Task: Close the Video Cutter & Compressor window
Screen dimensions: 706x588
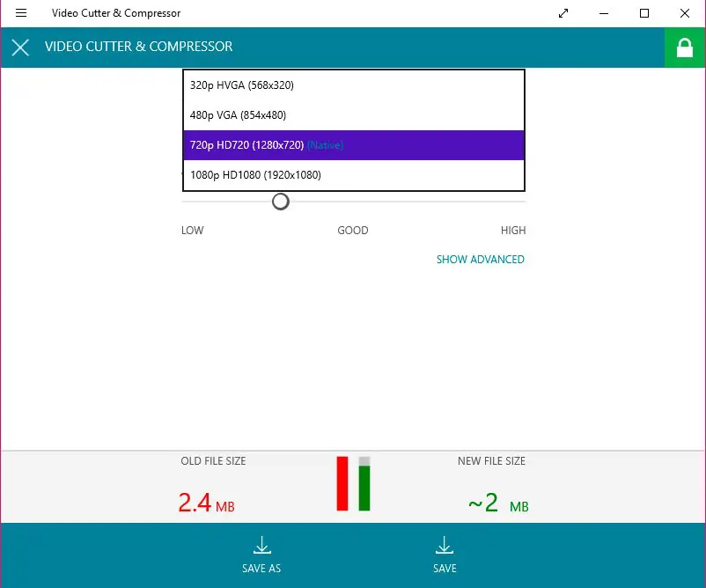Action: coord(685,13)
